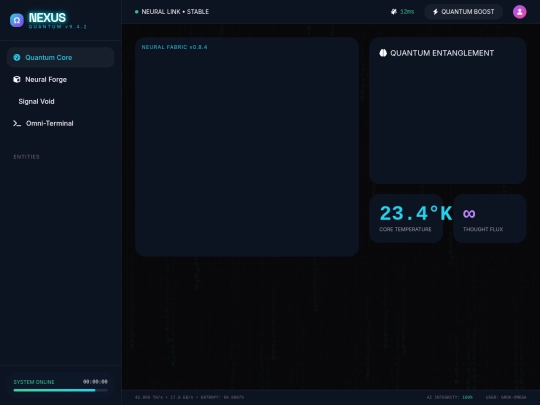Image resolution: width=540 pixels, height=405 pixels.
Task: Click the infinity thought flux symbol
Action: tap(469, 214)
